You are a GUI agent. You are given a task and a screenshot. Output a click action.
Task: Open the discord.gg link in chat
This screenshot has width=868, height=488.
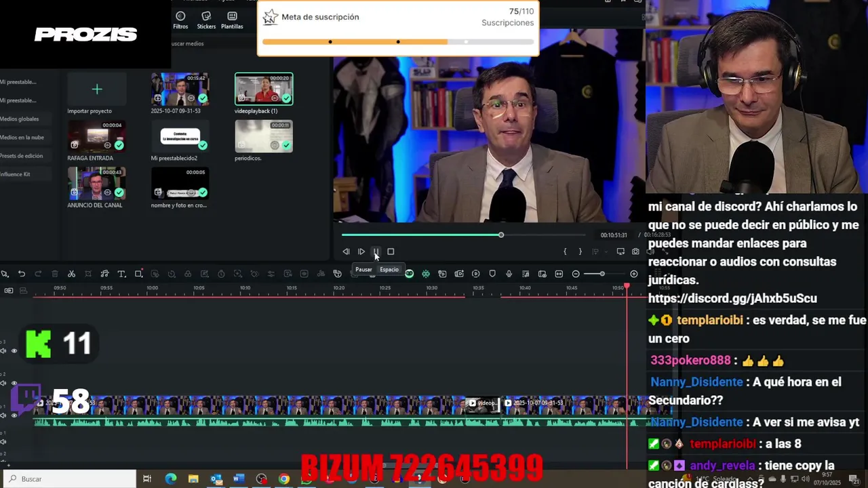tap(732, 298)
